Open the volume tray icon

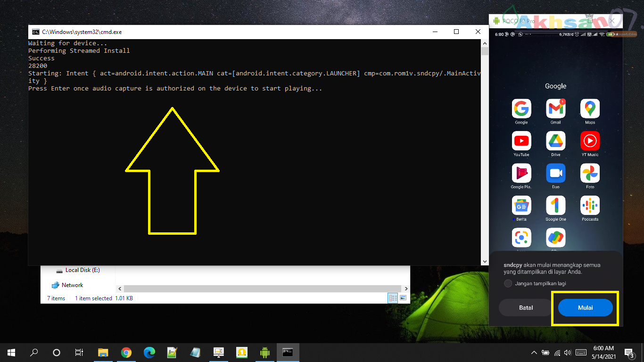click(x=568, y=353)
